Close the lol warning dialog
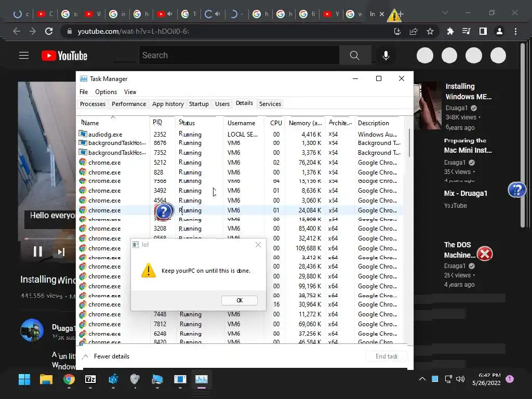The width and height of the screenshot is (532, 399). click(258, 245)
